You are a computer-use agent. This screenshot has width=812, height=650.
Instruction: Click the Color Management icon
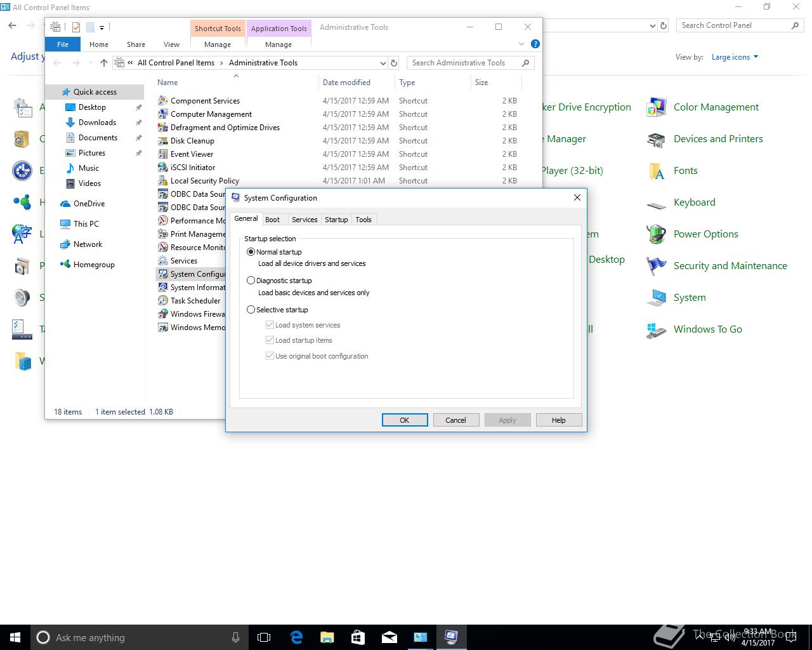click(x=657, y=107)
